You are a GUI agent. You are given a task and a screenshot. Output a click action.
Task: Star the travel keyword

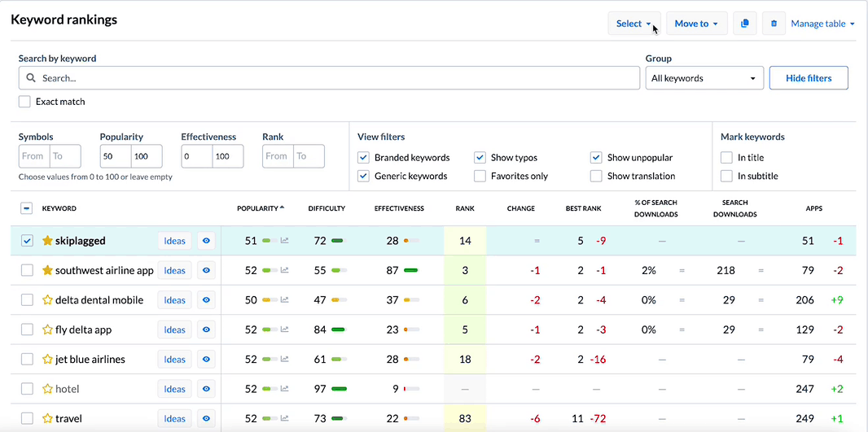point(47,419)
